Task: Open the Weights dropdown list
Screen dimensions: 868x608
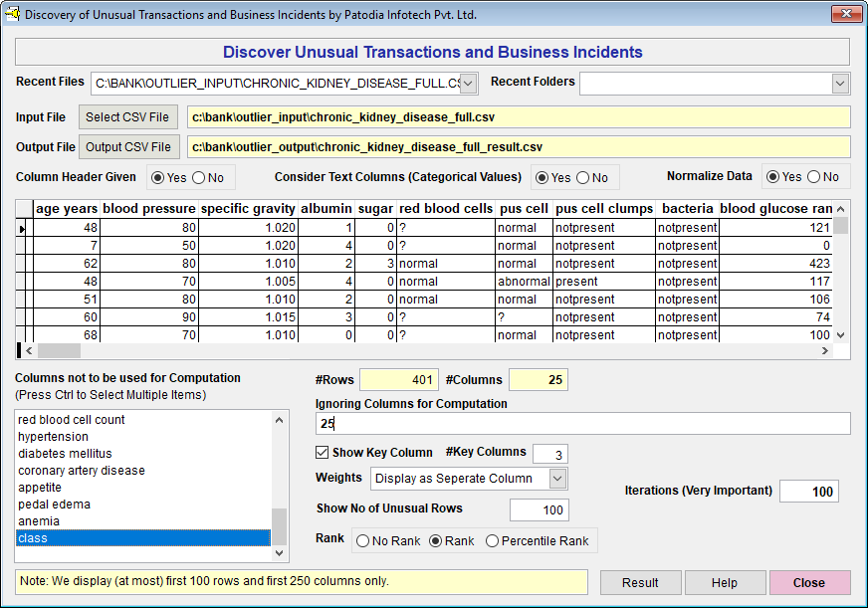Action: click(x=557, y=479)
